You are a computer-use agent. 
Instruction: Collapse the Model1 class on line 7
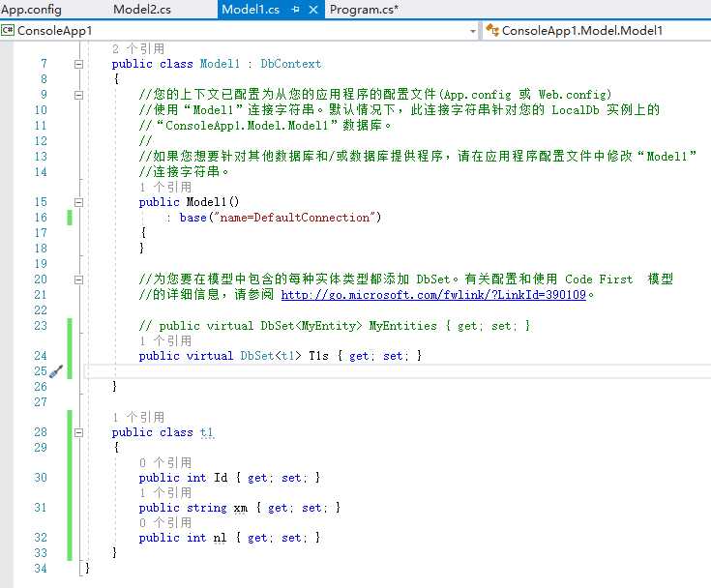pyautogui.click(x=78, y=64)
